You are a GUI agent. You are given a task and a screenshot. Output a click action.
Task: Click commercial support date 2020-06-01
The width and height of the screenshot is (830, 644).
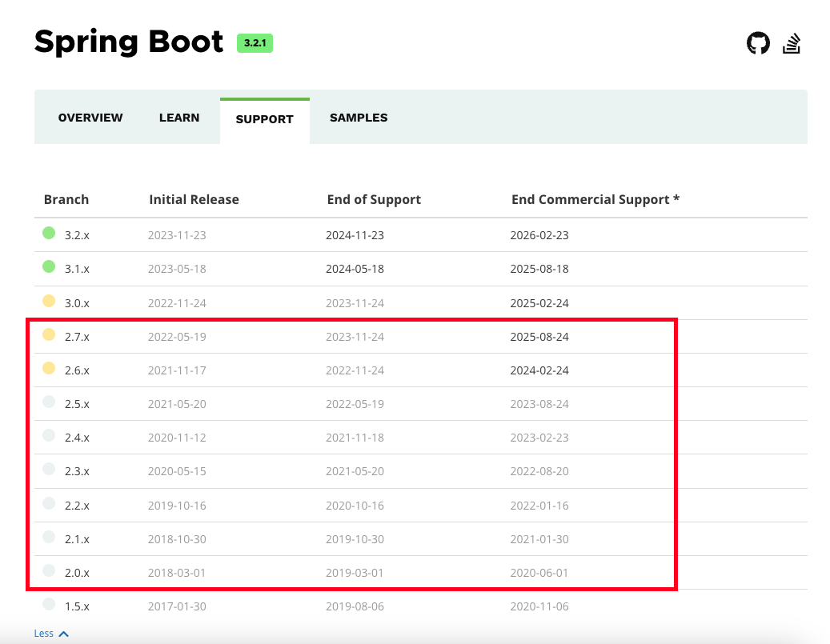[539, 573]
